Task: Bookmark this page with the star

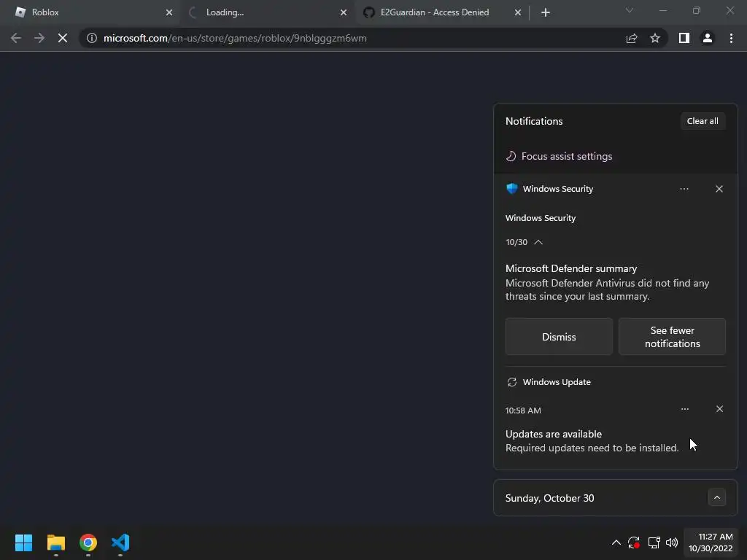Action: coord(655,38)
